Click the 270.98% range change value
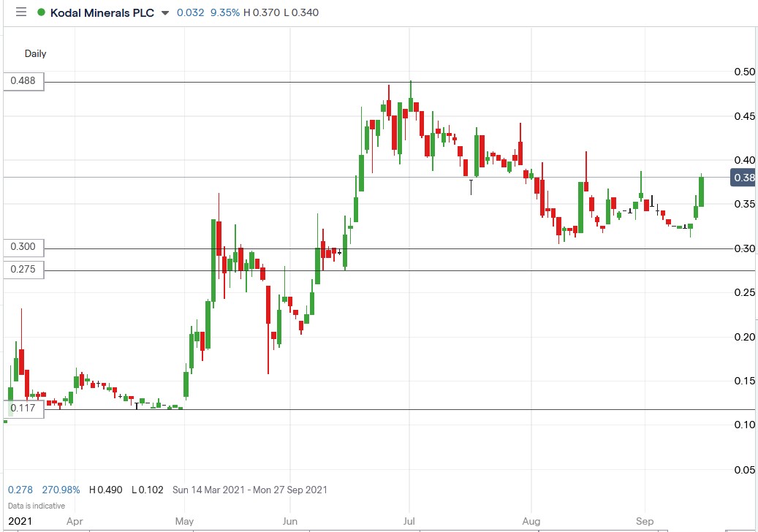 click(61, 490)
